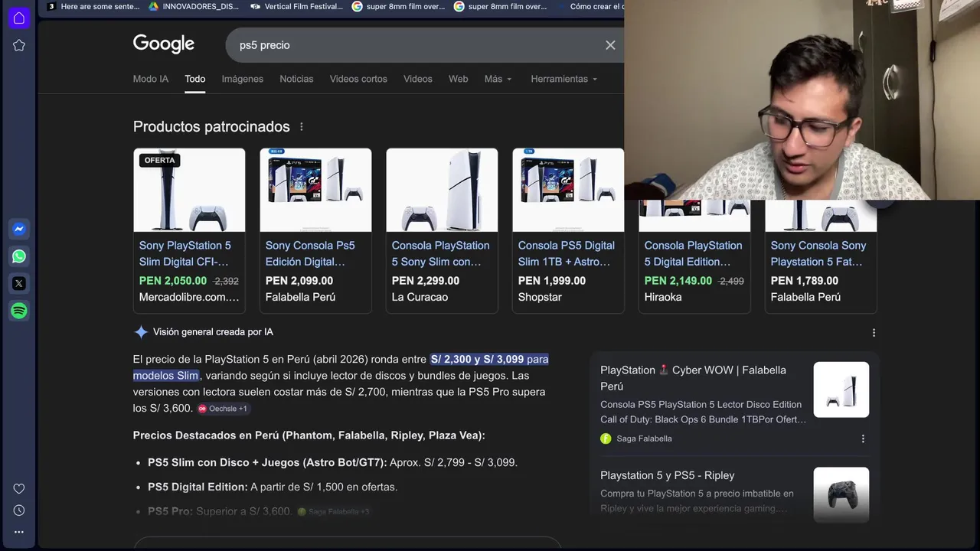Click price PEN 1,999.00
980x551 pixels.
coord(552,281)
